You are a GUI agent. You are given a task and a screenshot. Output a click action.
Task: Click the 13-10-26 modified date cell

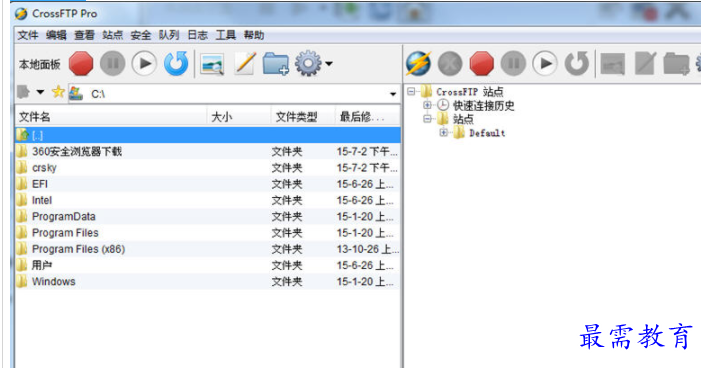pos(368,249)
